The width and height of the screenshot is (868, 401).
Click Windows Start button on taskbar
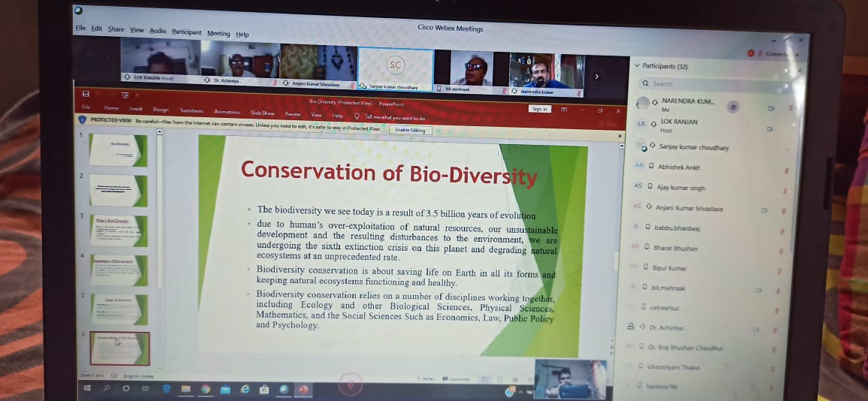click(87, 387)
